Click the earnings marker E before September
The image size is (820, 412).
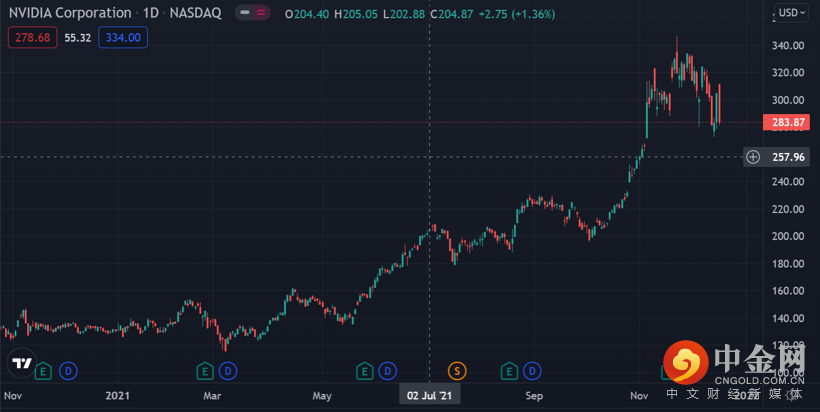click(510, 371)
